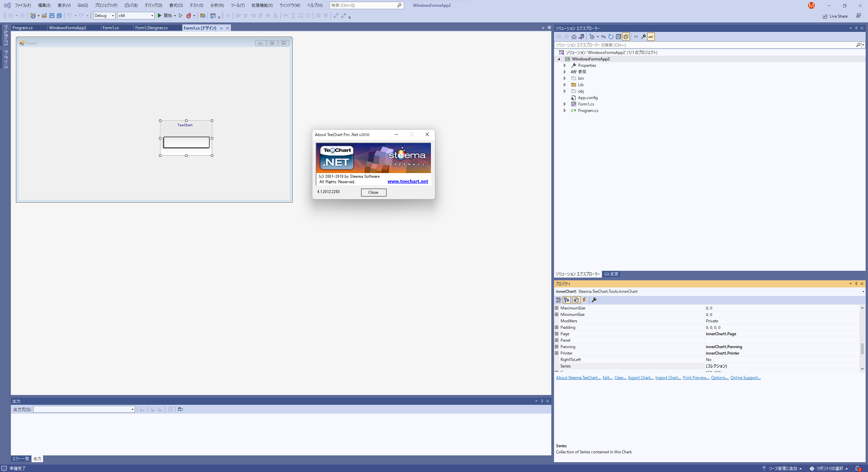868x472 pixels.
Task: Click the Live Share button
Action: [x=835, y=16]
